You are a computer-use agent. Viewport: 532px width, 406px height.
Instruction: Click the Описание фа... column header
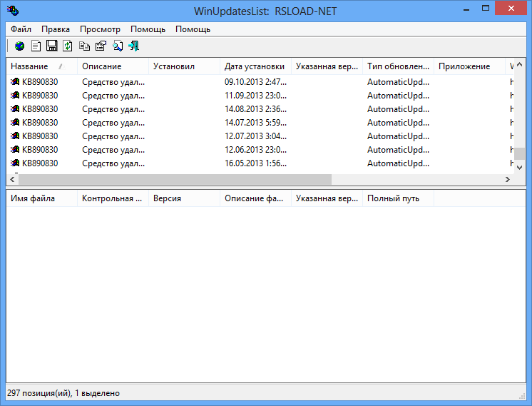(x=255, y=198)
